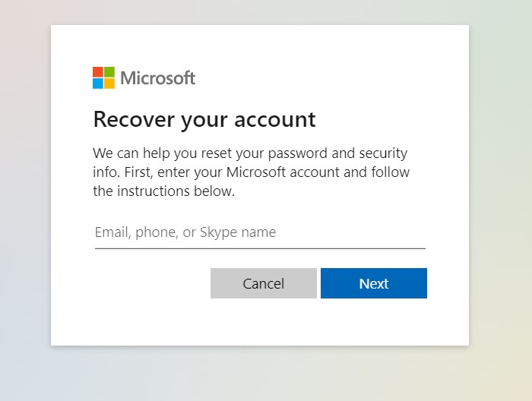Click the yellow square in Microsoft logo
This screenshot has height=401, width=532.
coord(109,84)
